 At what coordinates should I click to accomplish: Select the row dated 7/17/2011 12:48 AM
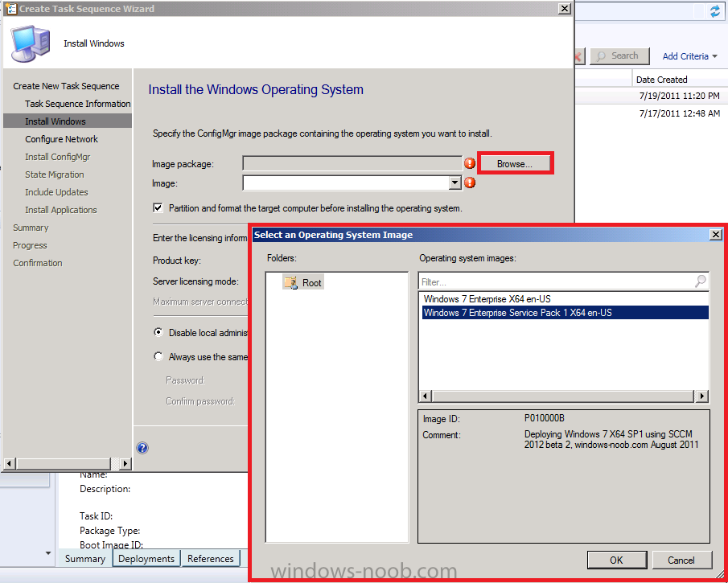[679, 113]
